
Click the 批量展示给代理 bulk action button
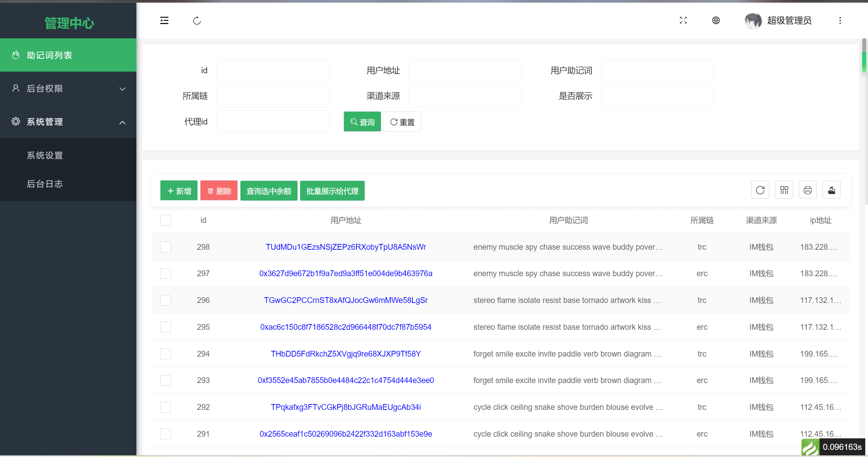[x=332, y=191]
